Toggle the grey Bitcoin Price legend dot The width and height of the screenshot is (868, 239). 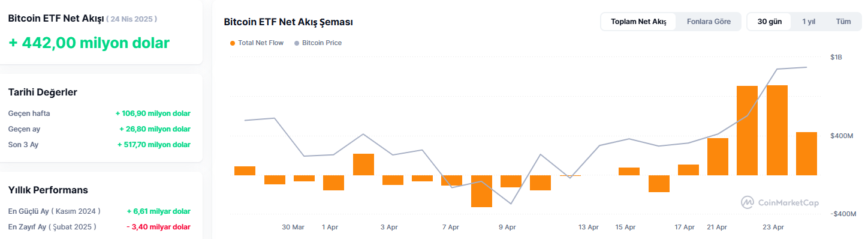(x=297, y=43)
